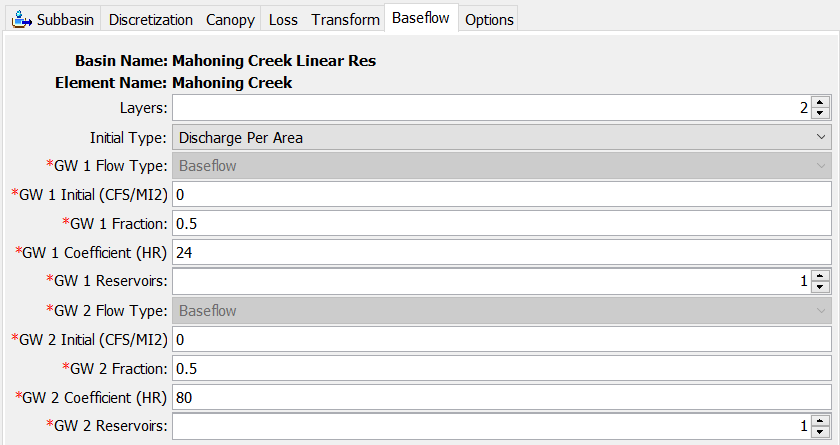Switch to the Discretization tab
This screenshot has height=445, width=840.
tap(151, 19)
